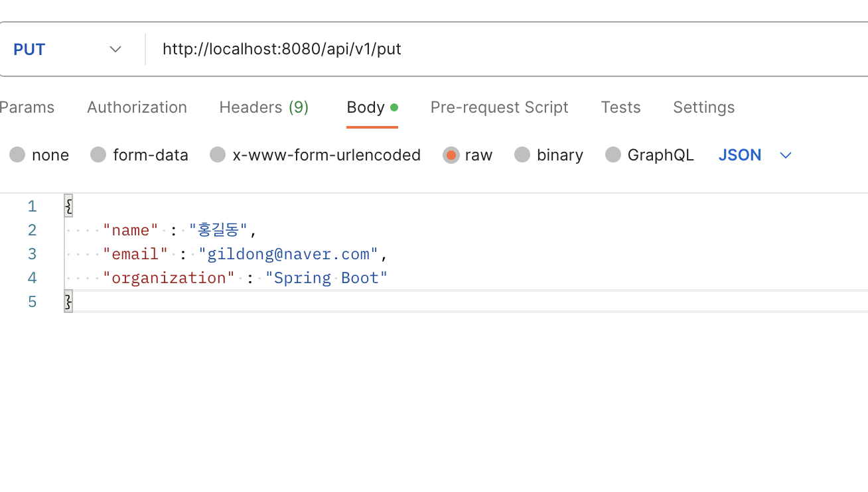The width and height of the screenshot is (868, 492).
Task: Click line number 5 in gutter
Action: pos(32,302)
